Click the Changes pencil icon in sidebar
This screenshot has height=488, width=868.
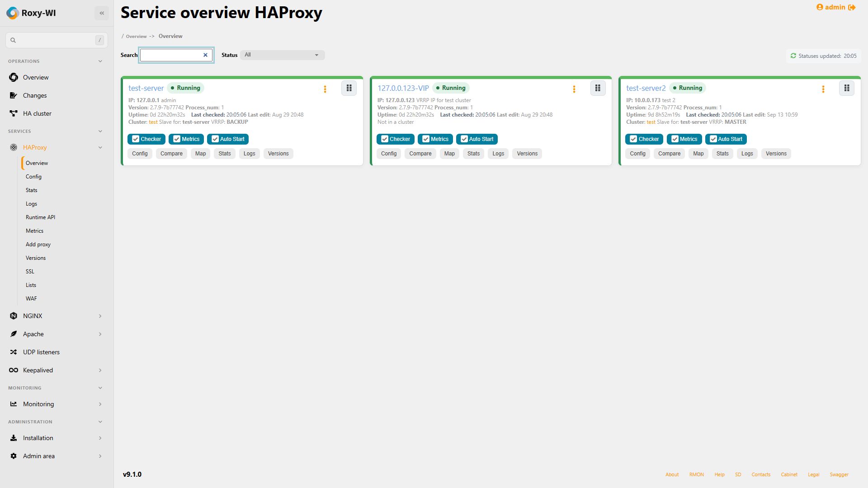click(x=14, y=95)
